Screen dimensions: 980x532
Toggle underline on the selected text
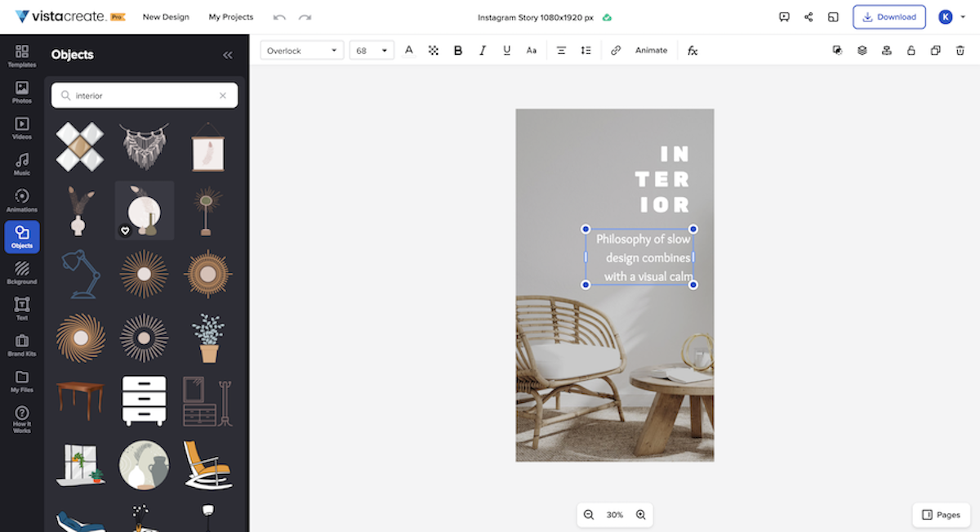coord(506,50)
